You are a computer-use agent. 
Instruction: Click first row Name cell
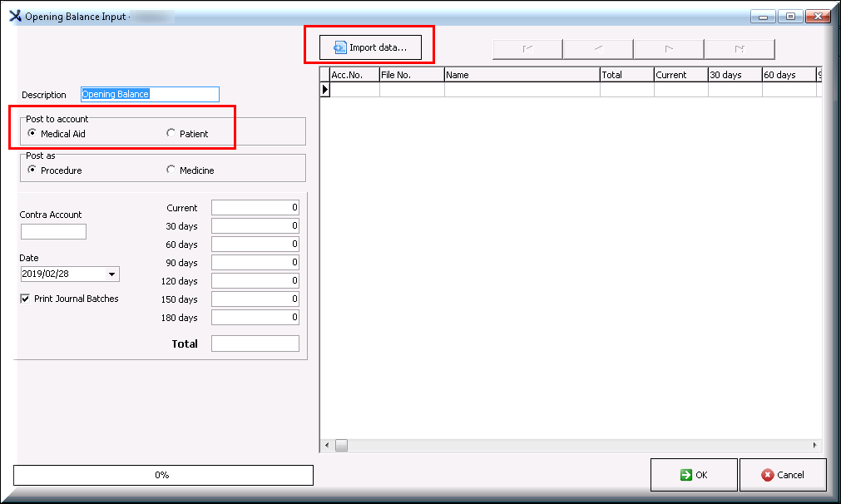pyautogui.click(x=522, y=90)
